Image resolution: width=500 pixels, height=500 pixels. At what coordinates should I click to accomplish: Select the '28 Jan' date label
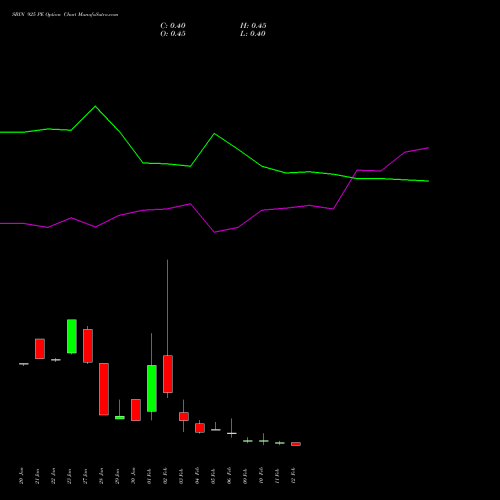coord(102,476)
